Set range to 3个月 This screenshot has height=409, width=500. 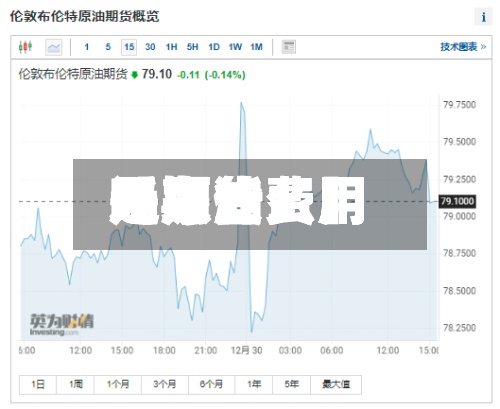pos(165,385)
